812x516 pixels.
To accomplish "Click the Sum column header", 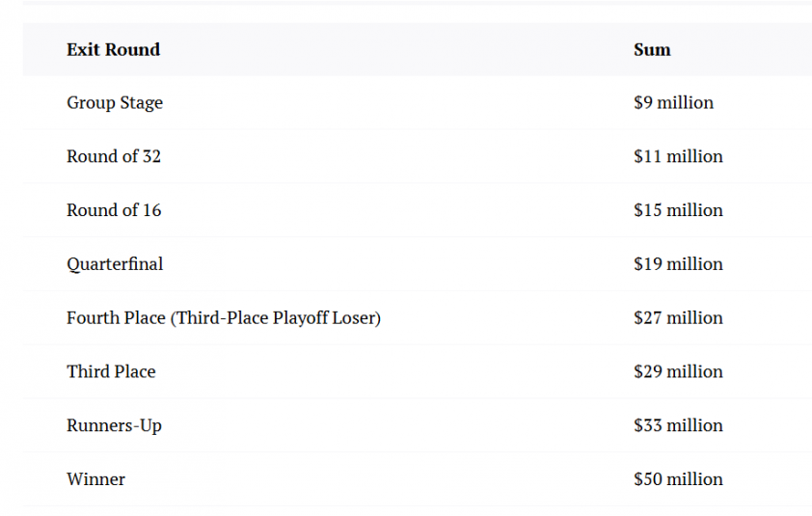I will (x=652, y=49).
